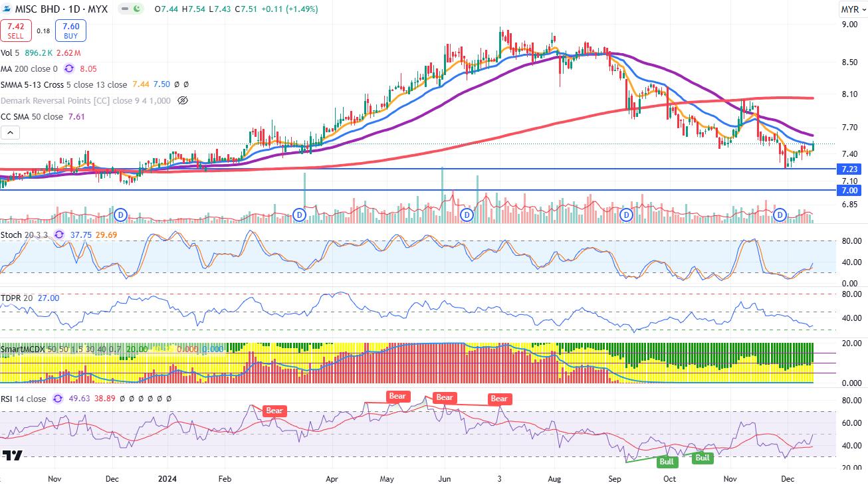Click the H7.54 high value in header
The image size is (868, 485).
pos(192,9)
